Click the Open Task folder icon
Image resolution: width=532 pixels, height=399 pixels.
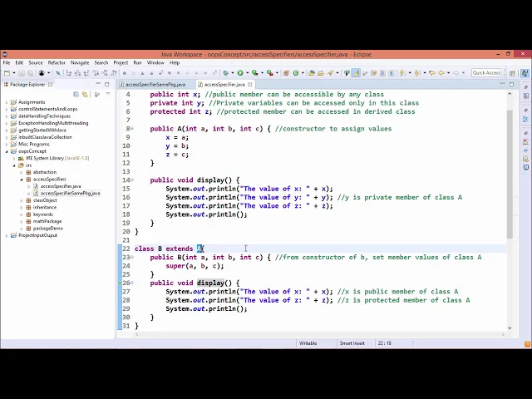point(321,73)
